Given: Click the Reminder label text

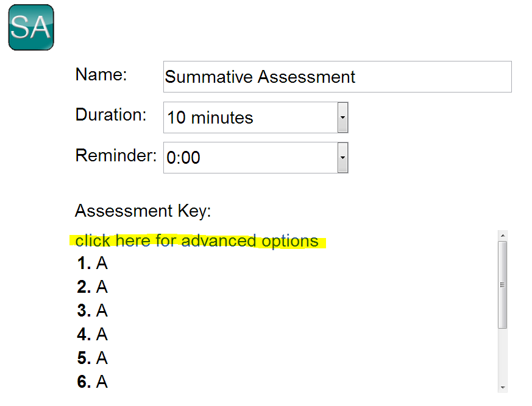Looking at the screenshot, I should tap(116, 155).
